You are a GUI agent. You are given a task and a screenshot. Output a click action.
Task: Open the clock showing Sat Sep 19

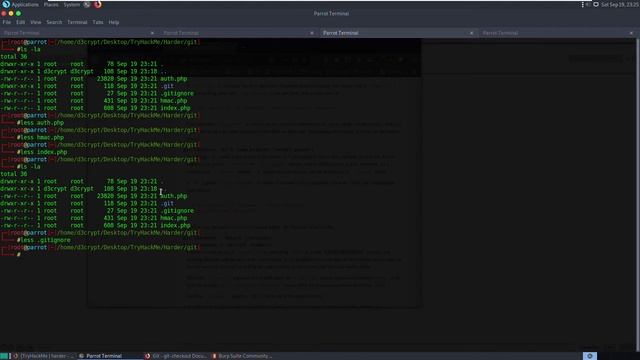coord(620,4)
